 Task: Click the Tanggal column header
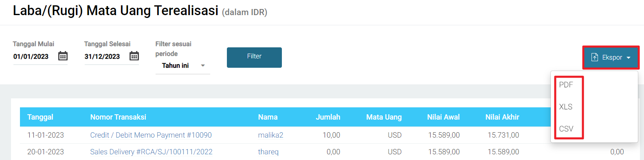(x=40, y=117)
